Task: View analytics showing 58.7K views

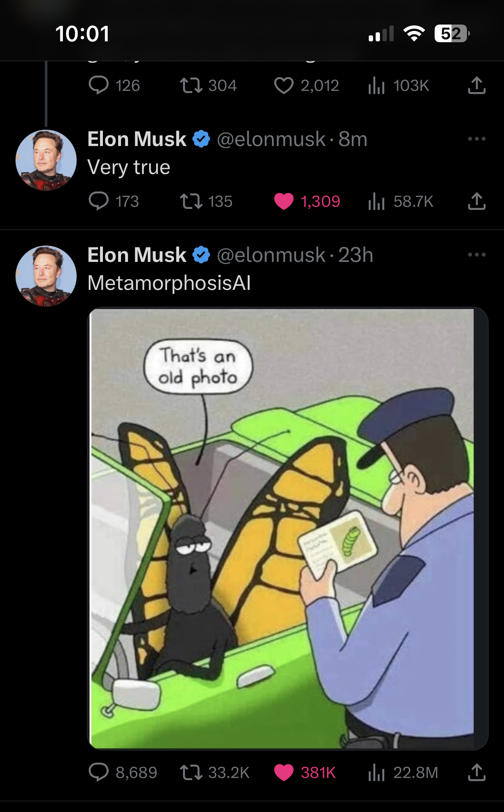Action: (x=401, y=201)
